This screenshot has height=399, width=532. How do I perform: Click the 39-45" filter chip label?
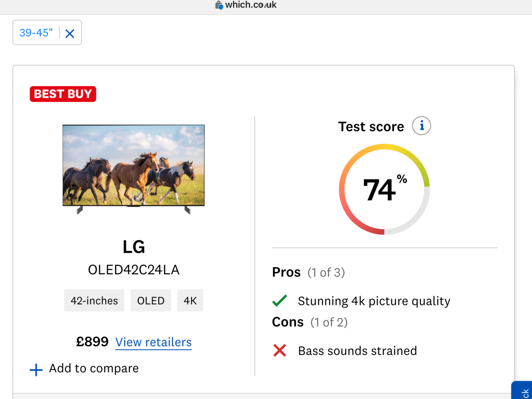tap(36, 33)
